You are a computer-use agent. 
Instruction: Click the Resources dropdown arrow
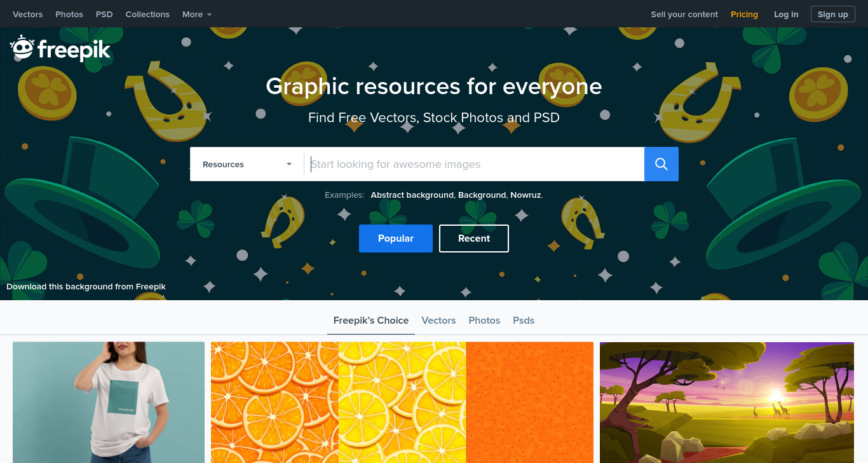click(x=289, y=164)
